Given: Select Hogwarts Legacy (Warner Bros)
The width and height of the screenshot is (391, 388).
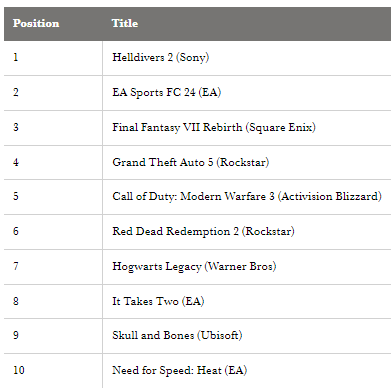Looking at the screenshot, I should [x=194, y=266].
